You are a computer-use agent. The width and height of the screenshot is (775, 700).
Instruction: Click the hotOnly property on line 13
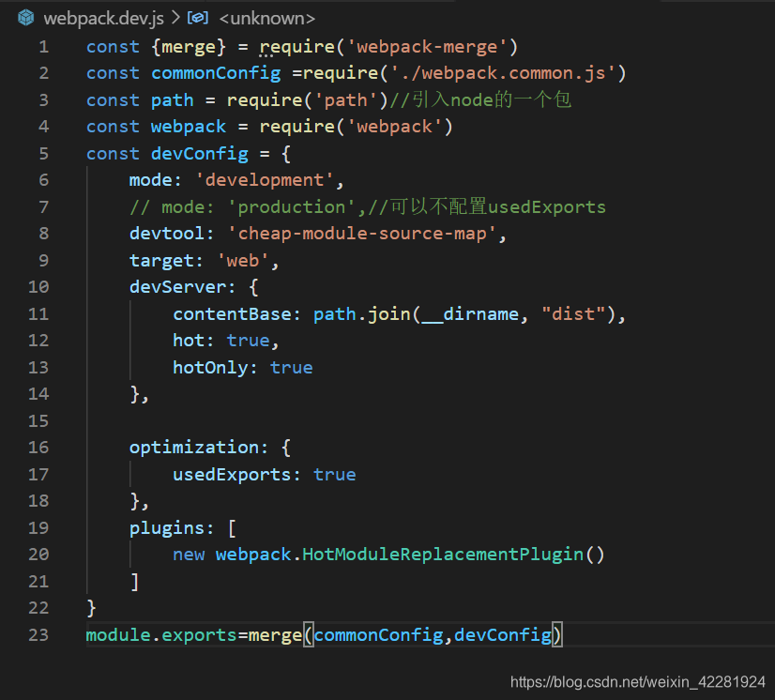[x=210, y=367]
